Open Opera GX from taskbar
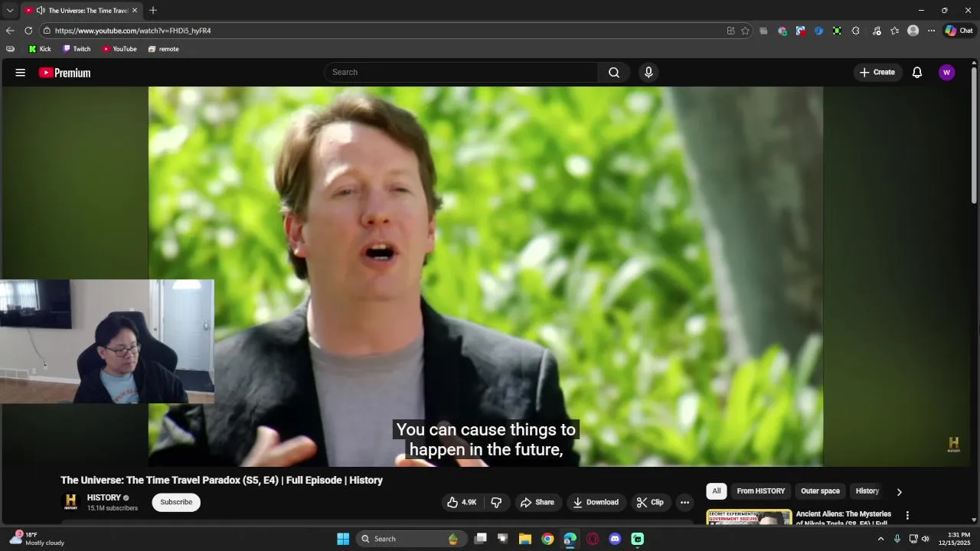This screenshot has height=551, width=980. (x=593, y=539)
